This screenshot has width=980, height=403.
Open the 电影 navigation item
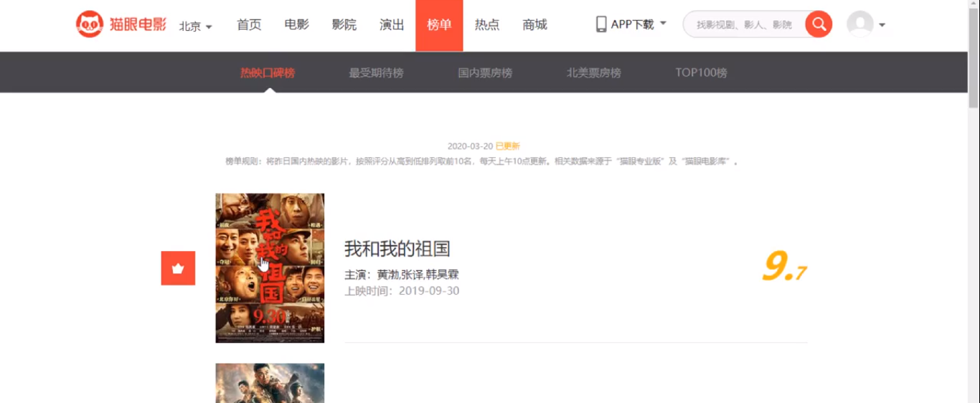[296, 25]
